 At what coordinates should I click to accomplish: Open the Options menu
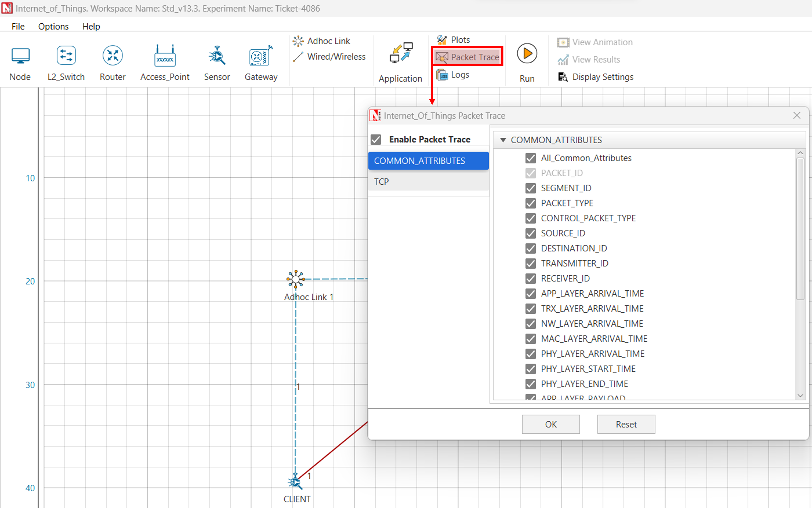tap(53, 27)
